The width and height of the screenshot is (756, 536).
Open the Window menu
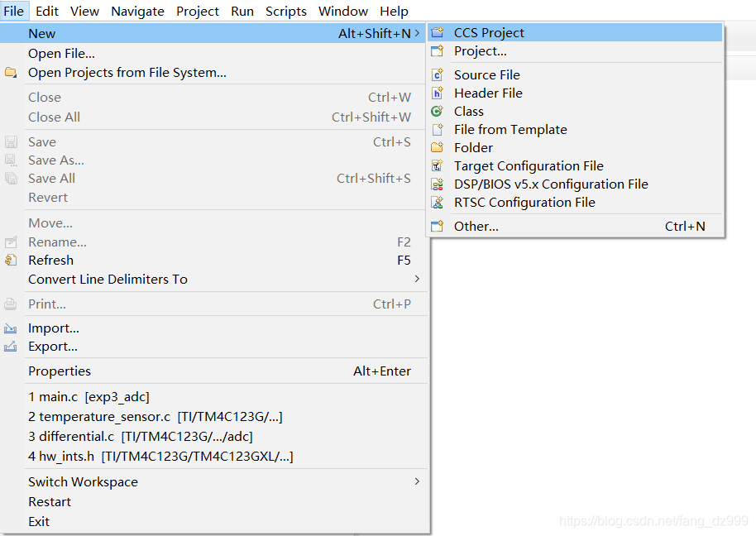pos(342,11)
